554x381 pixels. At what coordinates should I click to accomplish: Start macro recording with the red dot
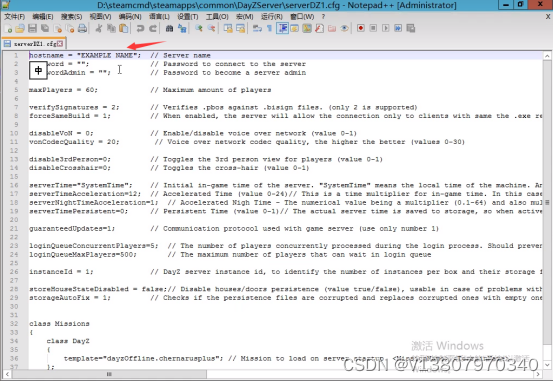[361, 28]
